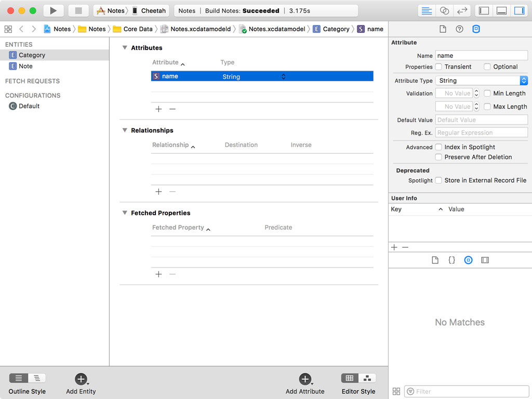The width and height of the screenshot is (532, 399).
Task: Click the Add Attribute button
Action: click(x=305, y=379)
